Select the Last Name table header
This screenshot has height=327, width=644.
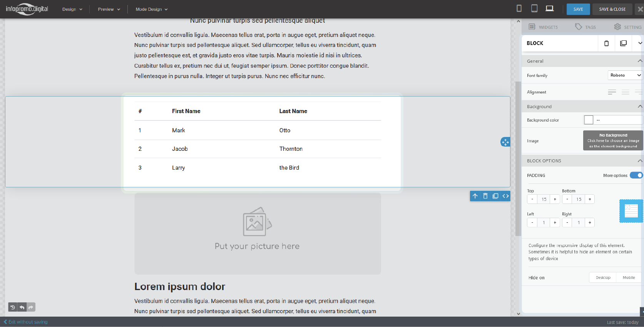pos(293,111)
